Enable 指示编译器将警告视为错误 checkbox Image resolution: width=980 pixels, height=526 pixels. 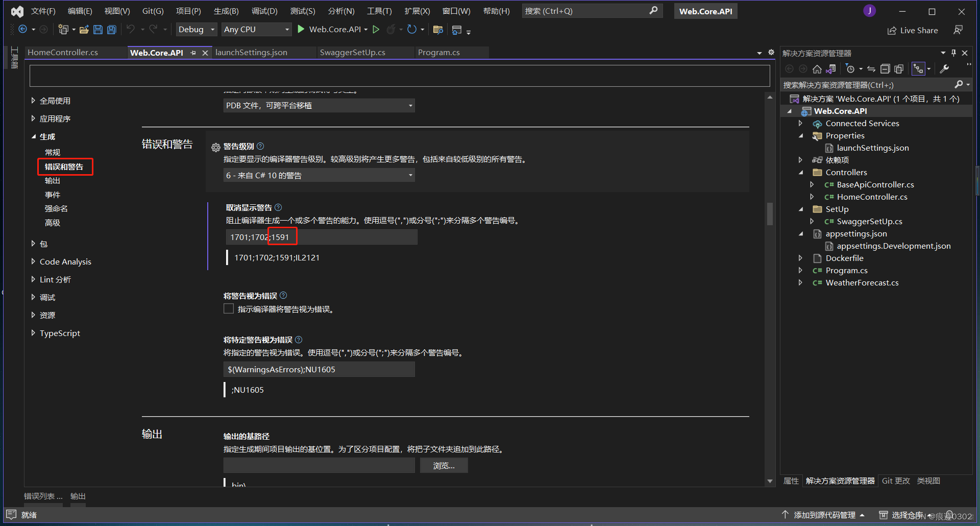click(x=229, y=308)
